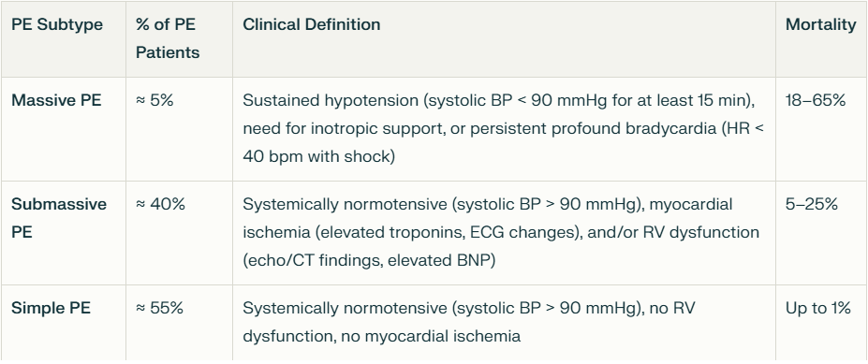Click the Mortality column header
Viewport: 868px width, 364px height.
(x=820, y=25)
